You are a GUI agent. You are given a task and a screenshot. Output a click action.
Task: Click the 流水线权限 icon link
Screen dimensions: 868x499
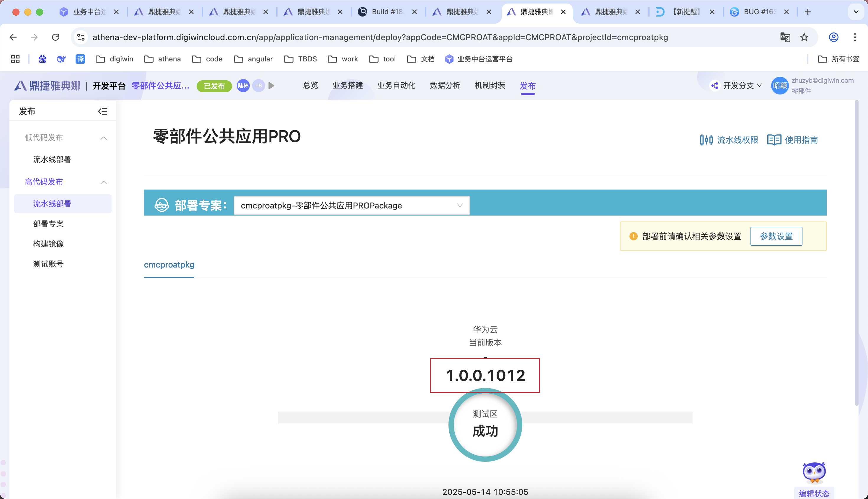tap(729, 140)
